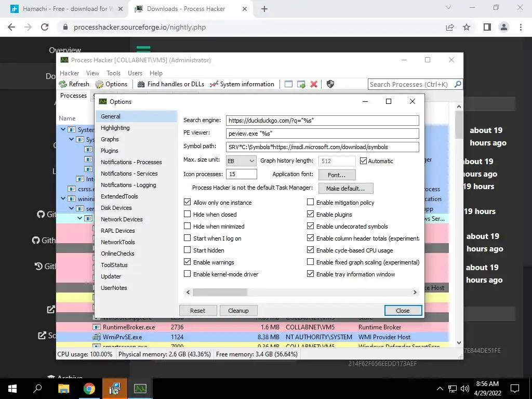Switch to the Processes tab

pyautogui.click(x=73, y=96)
